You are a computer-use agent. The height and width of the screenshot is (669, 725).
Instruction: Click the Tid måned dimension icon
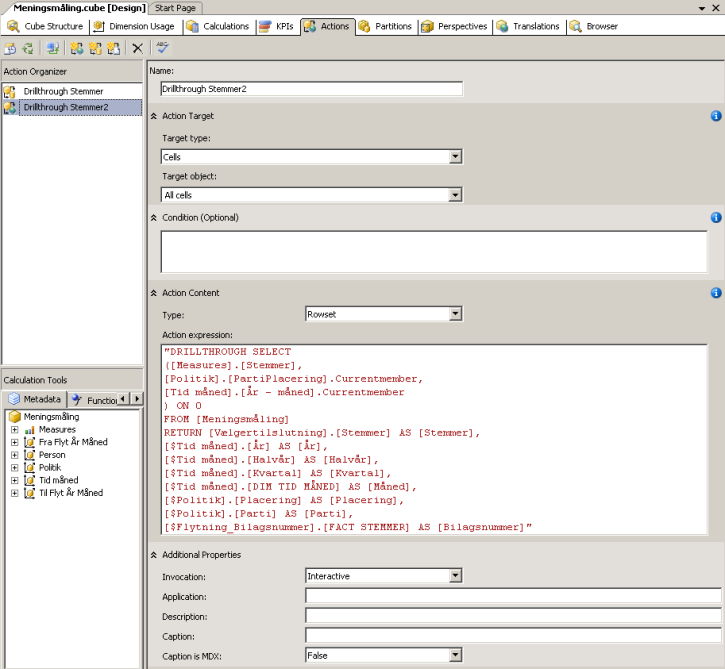point(30,480)
